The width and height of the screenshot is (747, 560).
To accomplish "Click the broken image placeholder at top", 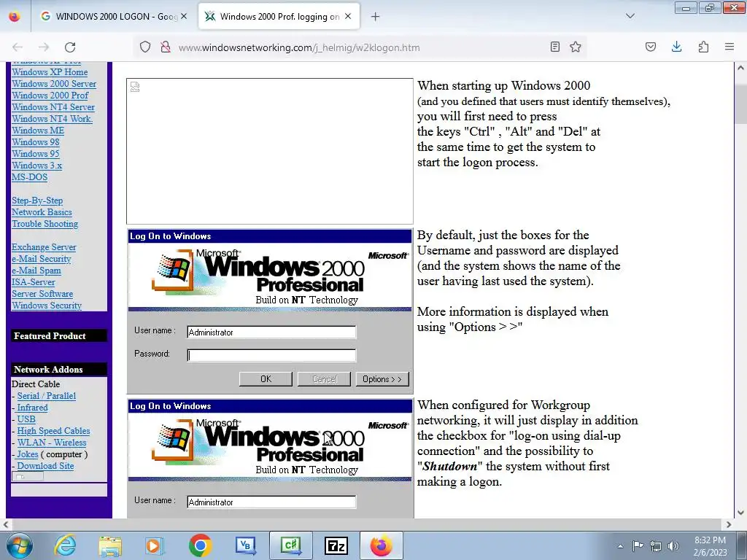I will tap(270, 152).
